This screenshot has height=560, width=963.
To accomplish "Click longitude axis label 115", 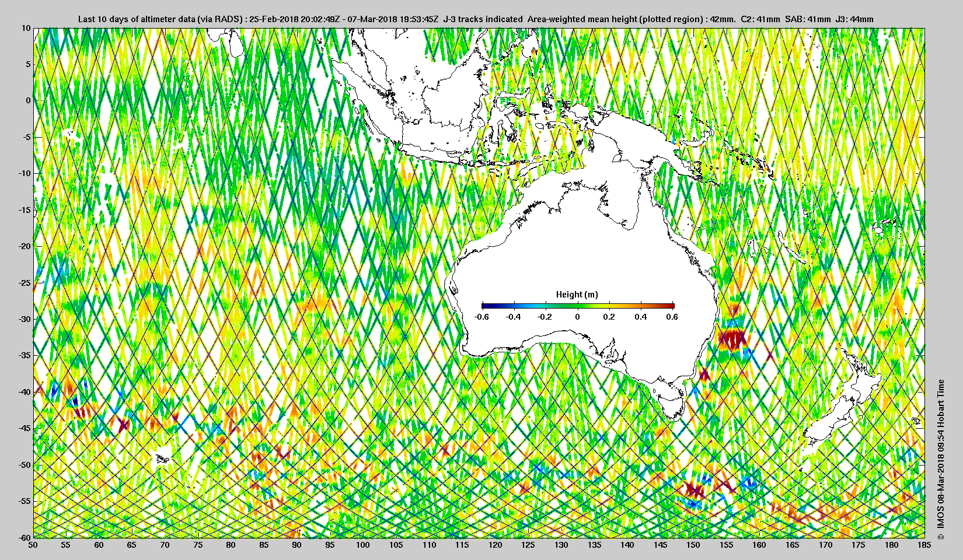I will (x=462, y=545).
